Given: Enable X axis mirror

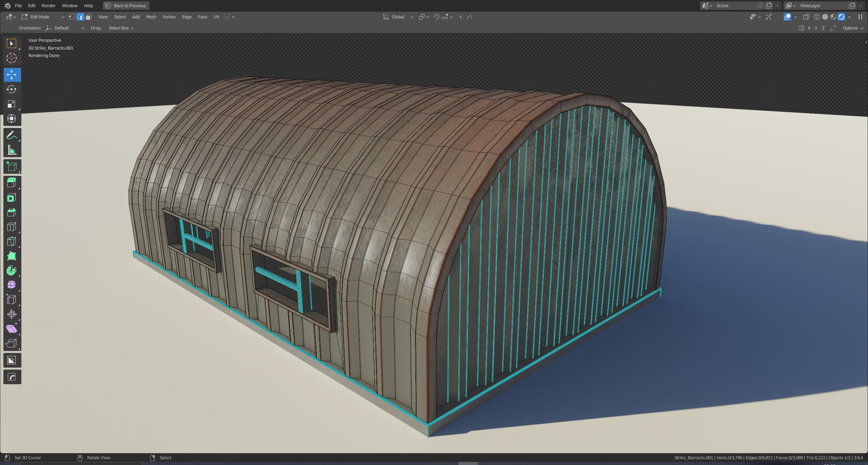Looking at the screenshot, I should 809,28.
